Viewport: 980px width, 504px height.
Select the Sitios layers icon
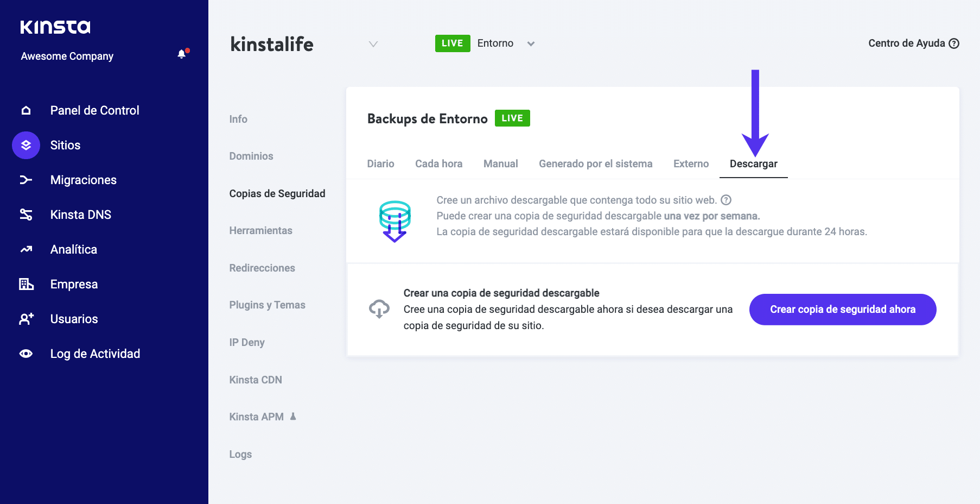(x=26, y=146)
